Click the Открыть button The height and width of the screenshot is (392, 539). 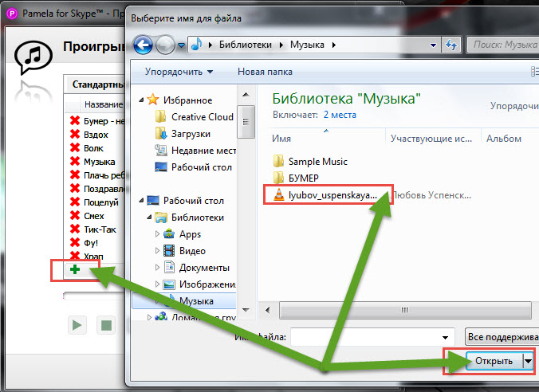click(494, 361)
